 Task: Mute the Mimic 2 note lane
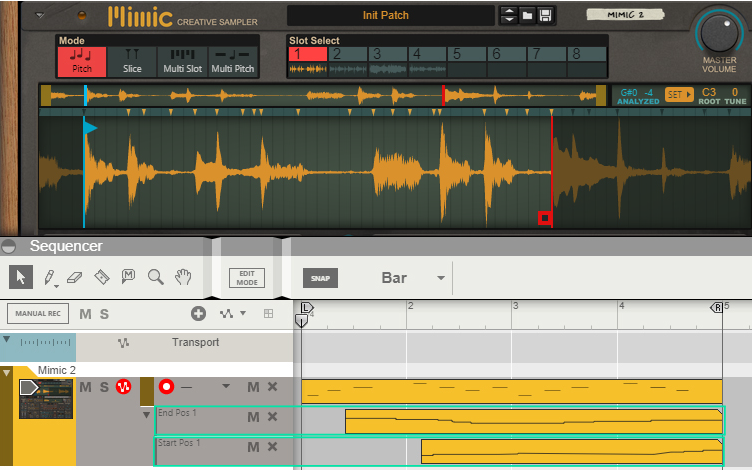click(253, 387)
